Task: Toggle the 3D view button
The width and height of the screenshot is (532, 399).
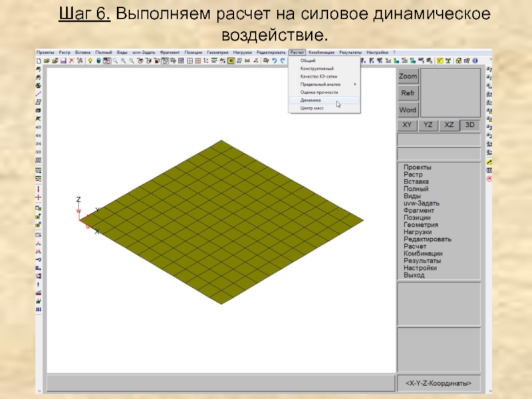Action: click(x=470, y=125)
